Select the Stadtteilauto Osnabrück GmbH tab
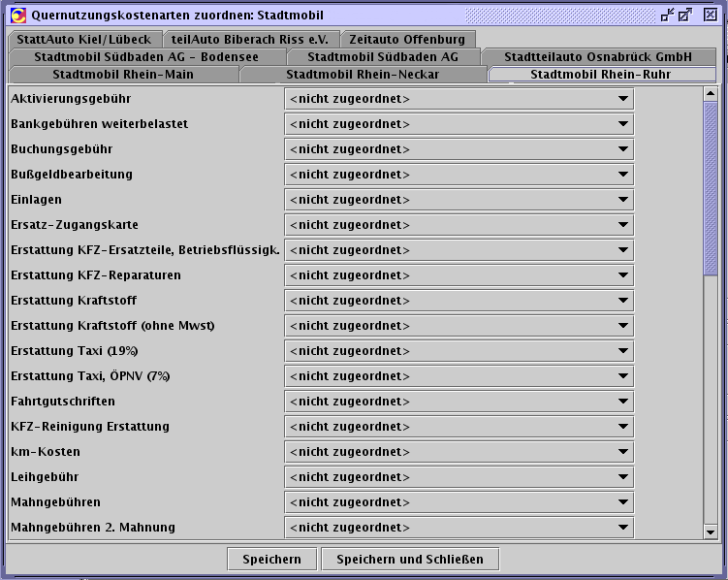 (598, 56)
